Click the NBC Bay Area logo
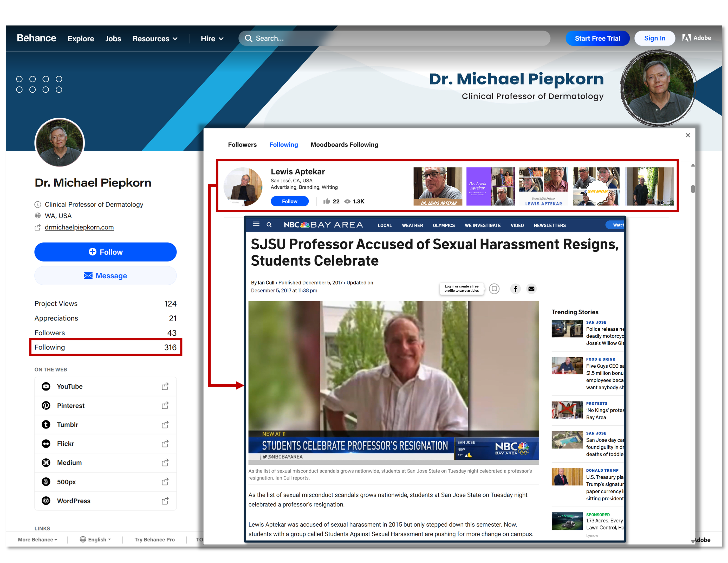Viewport: 728px width, 563px height. click(323, 225)
